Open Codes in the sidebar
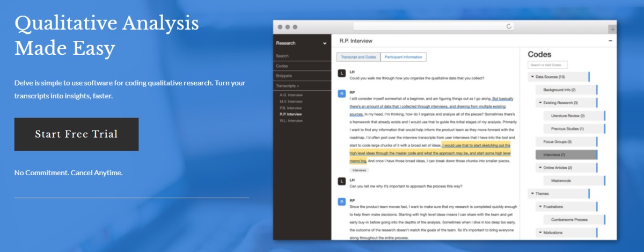The image size is (644, 252). coord(282,66)
